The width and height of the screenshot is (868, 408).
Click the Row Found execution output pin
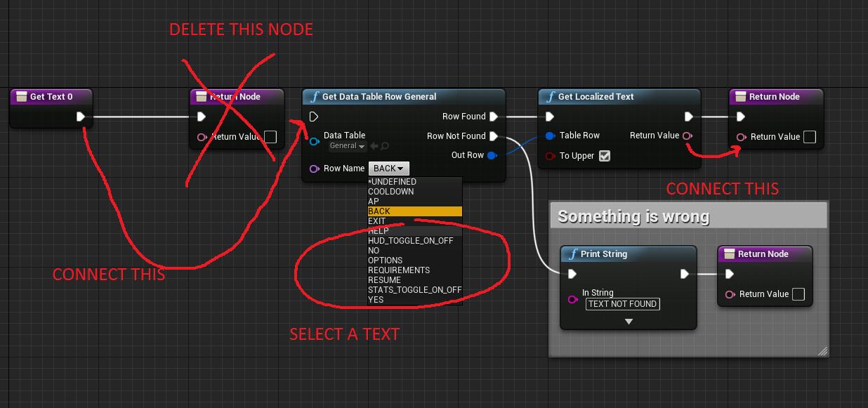(494, 117)
